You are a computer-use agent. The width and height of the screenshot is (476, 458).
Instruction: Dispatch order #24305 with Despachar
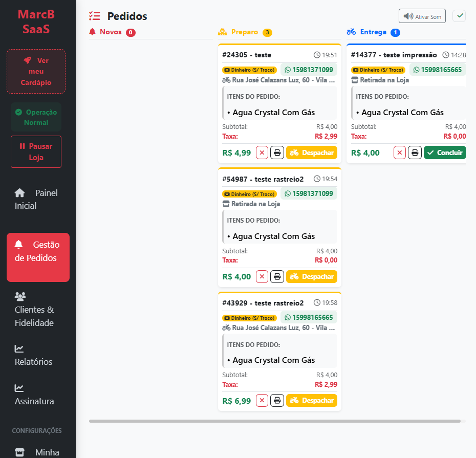312,152
